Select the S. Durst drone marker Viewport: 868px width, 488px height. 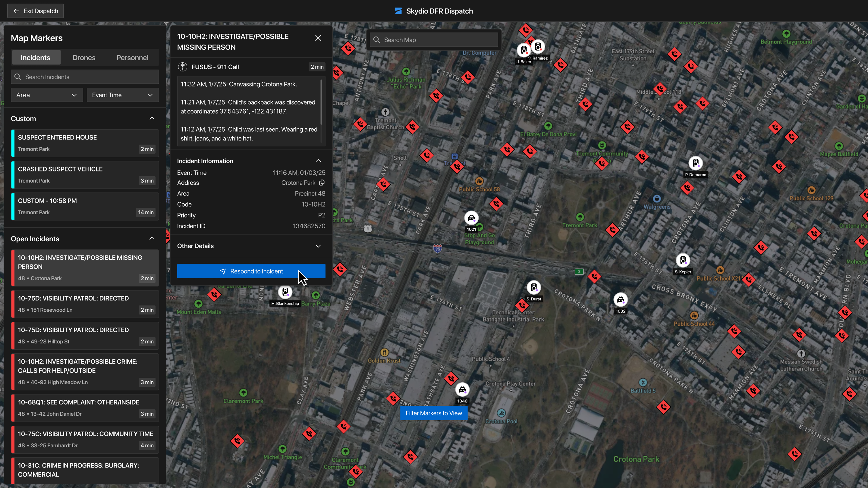click(x=533, y=287)
